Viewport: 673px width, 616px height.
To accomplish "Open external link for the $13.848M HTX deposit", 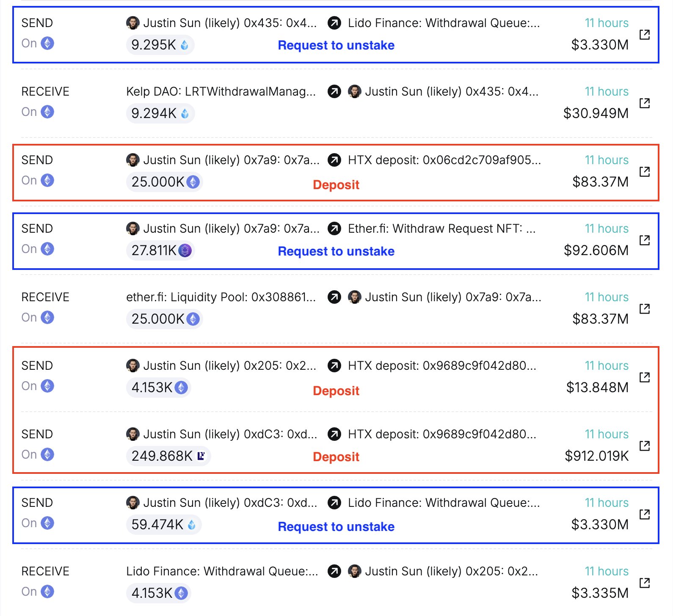I will 644,377.
